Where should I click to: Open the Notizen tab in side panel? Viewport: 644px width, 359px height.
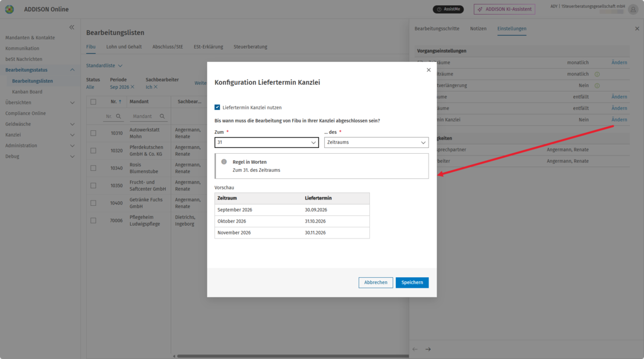click(x=478, y=29)
